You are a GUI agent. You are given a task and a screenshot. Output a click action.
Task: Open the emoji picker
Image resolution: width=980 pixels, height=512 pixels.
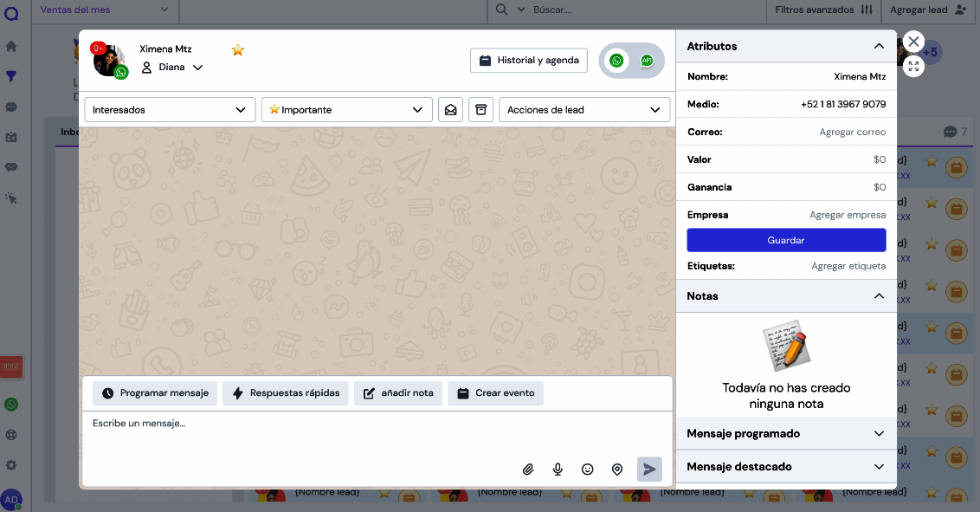tap(588, 469)
